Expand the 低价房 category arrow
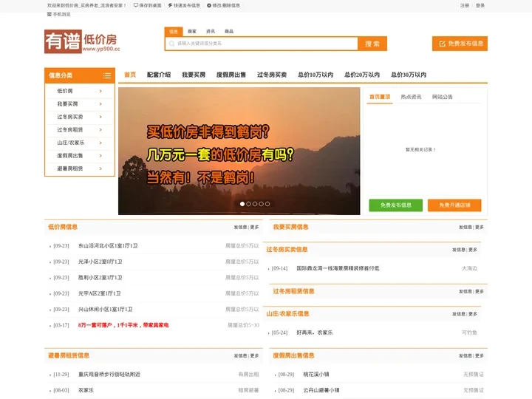Viewport: 532px width, 399px height. click(100, 91)
